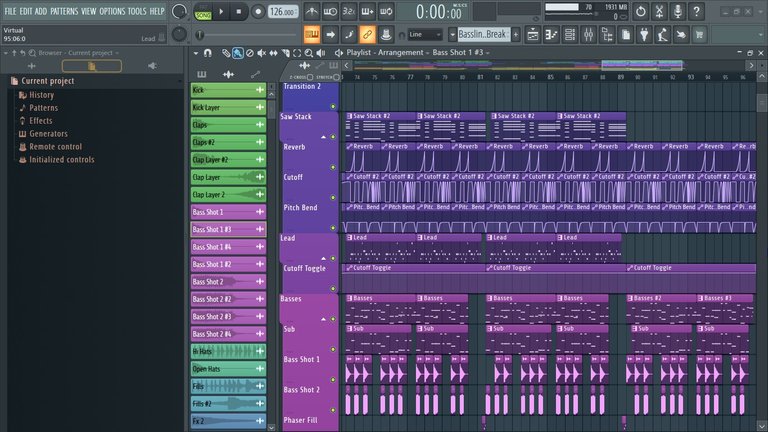Click the shopping cart icon

tap(699, 35)
